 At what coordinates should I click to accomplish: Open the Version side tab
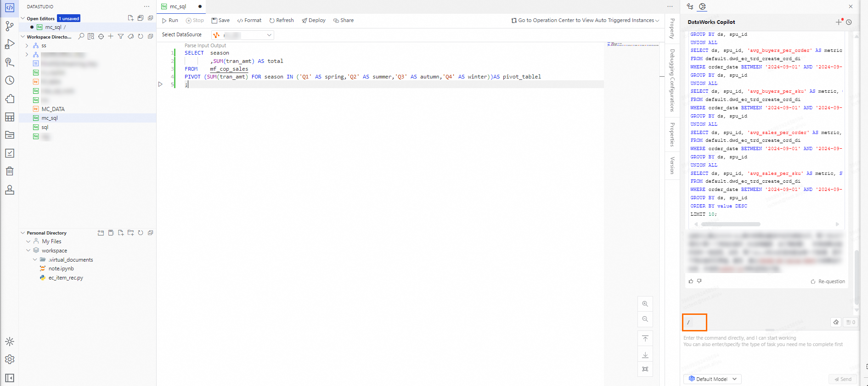(x=672, y=165)
